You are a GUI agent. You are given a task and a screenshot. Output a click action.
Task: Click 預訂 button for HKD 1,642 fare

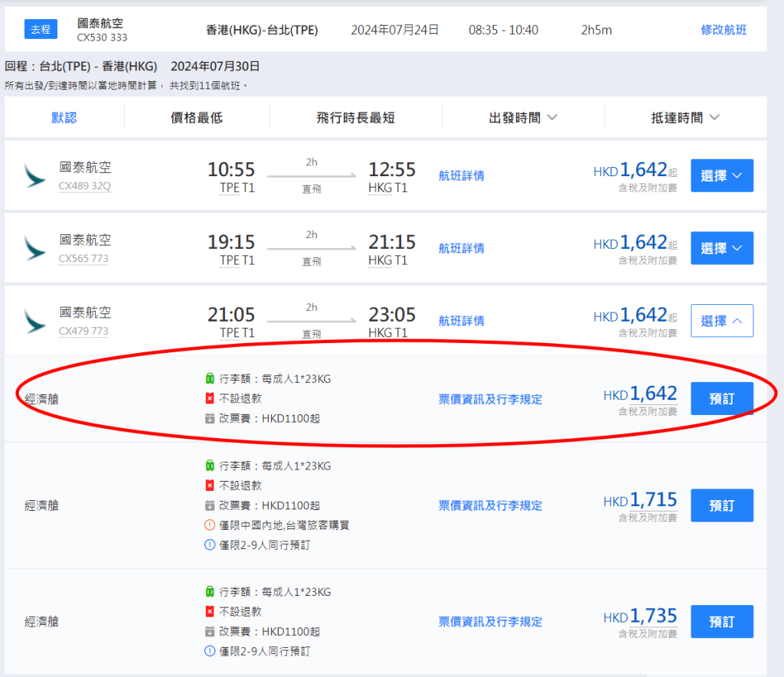point(721,399)
